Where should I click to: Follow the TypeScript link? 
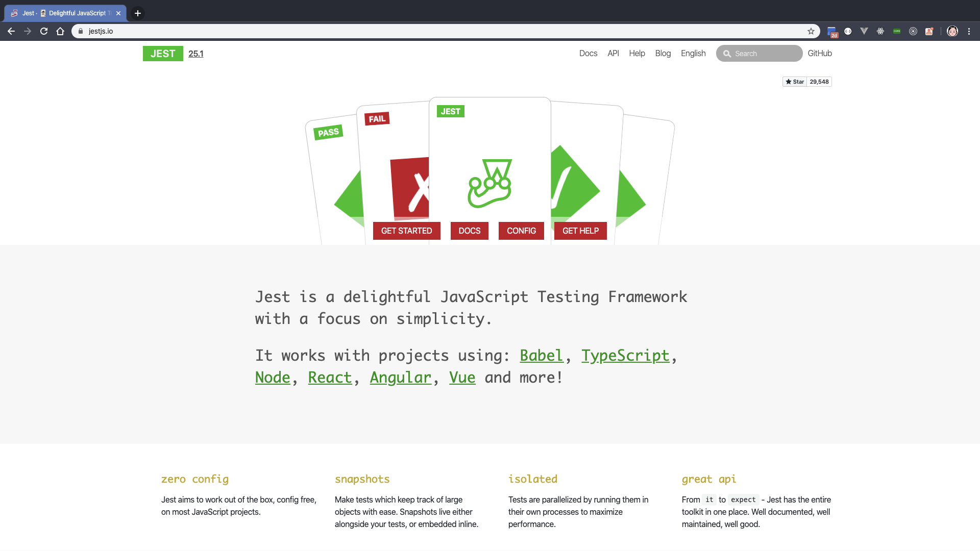[625, 356]
